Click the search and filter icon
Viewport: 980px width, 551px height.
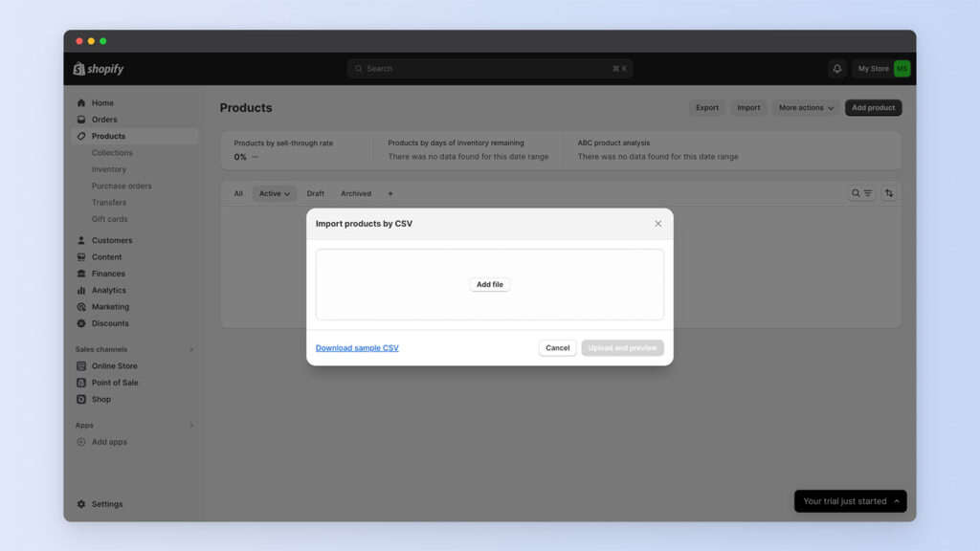tap(861, 193)
